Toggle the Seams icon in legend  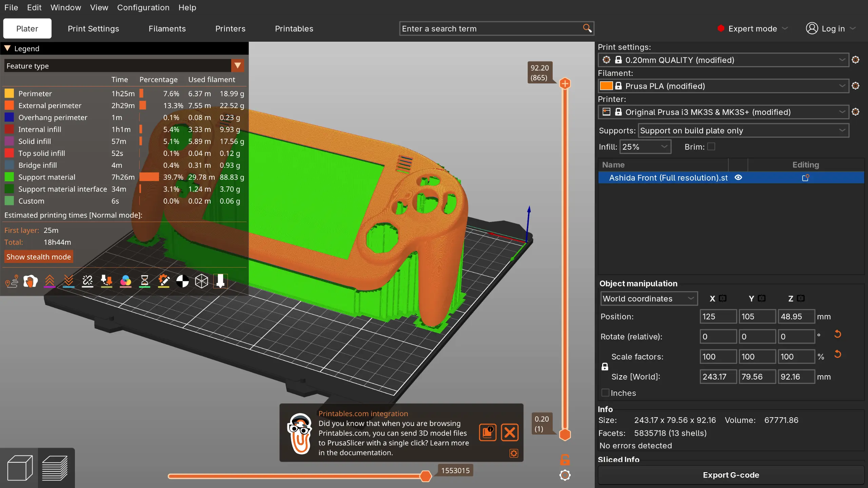point(87,281)
